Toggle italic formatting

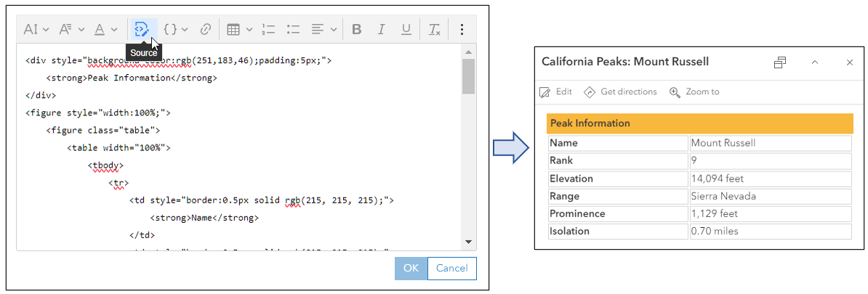(x=381, y=30)
